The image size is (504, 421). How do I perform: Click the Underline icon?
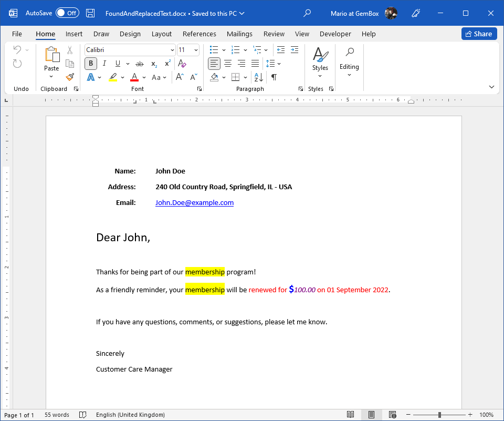118,64
